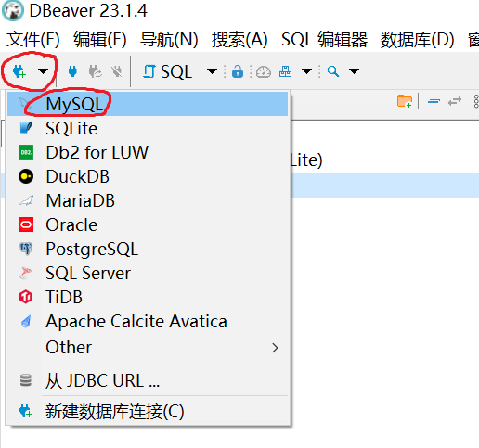Viewport: 479px width, 448px height.
Task: Select MySQL from the connection list
Action: (x=148, y=104)
